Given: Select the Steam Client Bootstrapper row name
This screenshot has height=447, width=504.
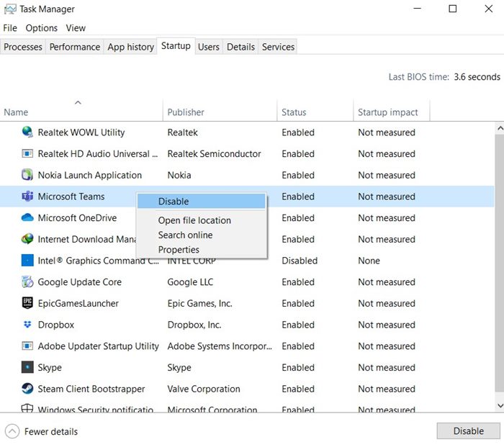Looking at the screenshot, I should click(91, 389).
